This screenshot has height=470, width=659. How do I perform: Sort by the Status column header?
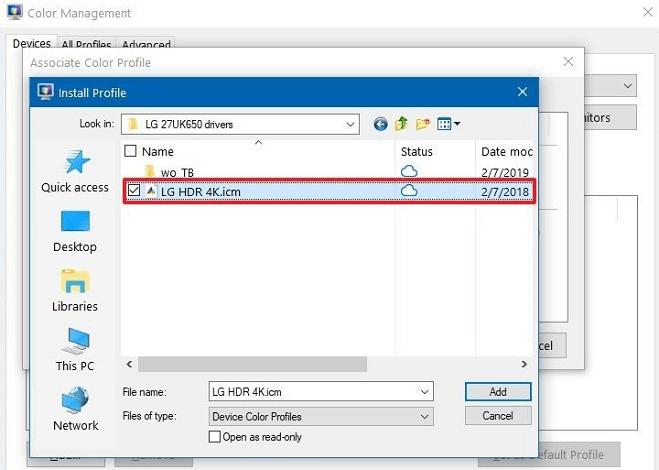point(416,151)
